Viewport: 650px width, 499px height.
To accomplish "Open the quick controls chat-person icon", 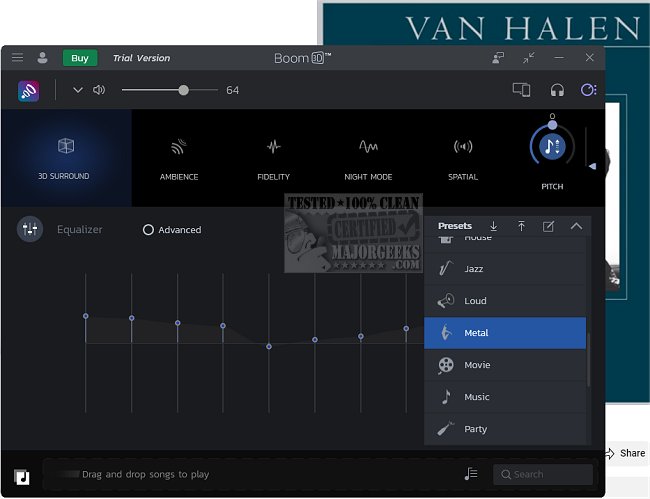I will click(498, 58).
